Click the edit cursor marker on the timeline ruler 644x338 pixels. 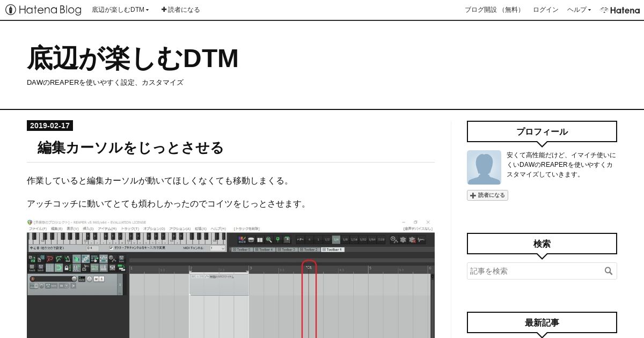[x=309, y=267]
